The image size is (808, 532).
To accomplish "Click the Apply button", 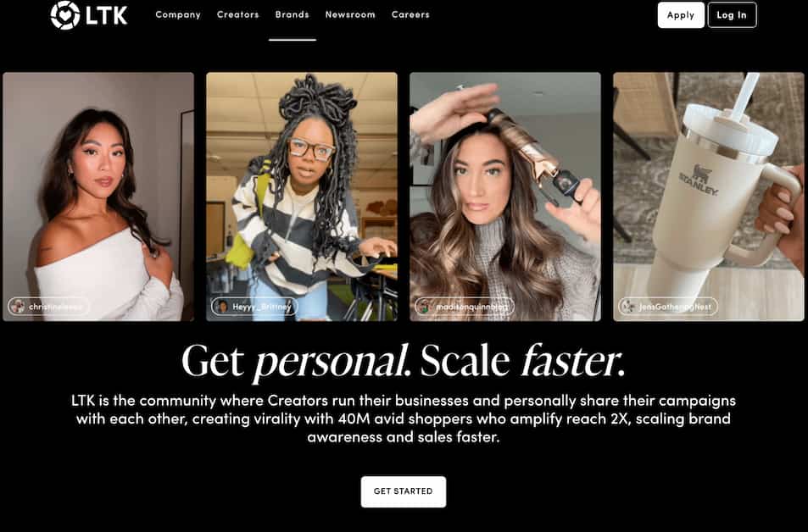I will point(681,15).
